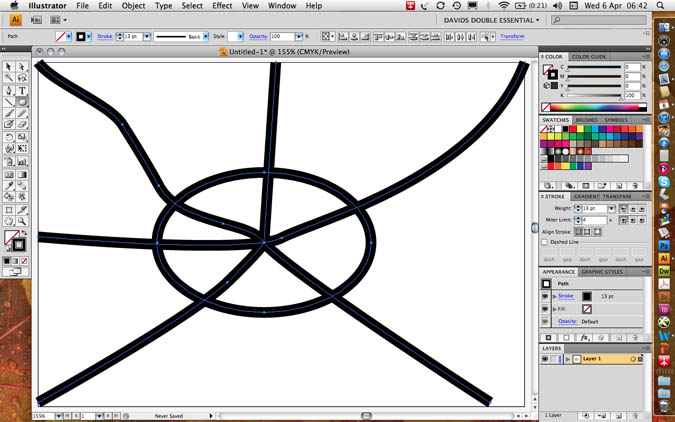675x422 pixels.
Task: Open the stroke Weight dropdown in Stroke panel
Action: point(612,208)
